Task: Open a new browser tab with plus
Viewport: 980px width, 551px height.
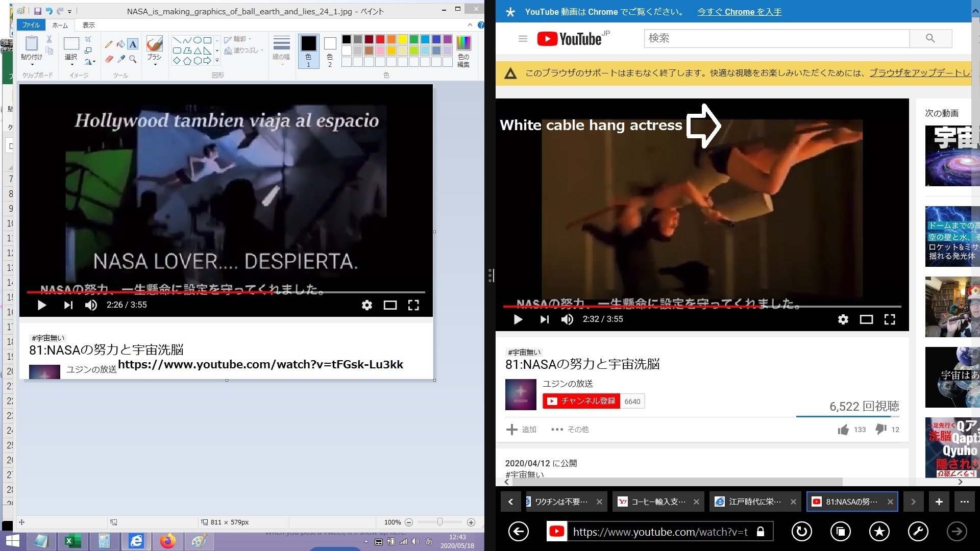Action: point(939,502)
